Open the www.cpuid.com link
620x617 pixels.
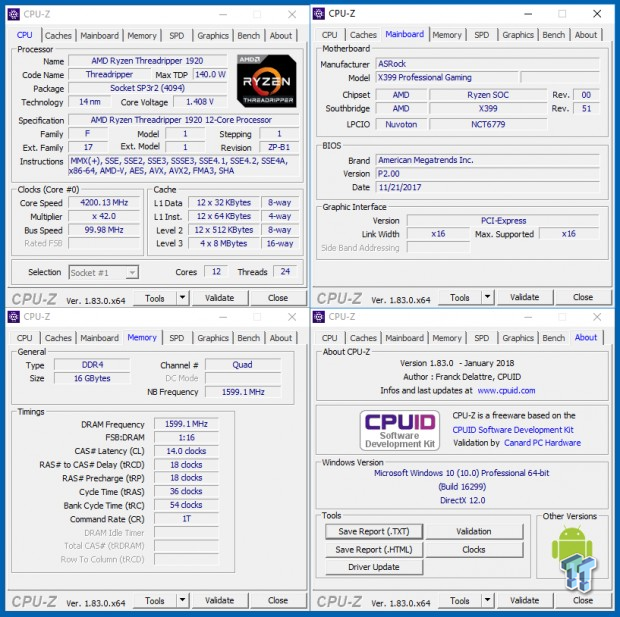click(506, 391)
